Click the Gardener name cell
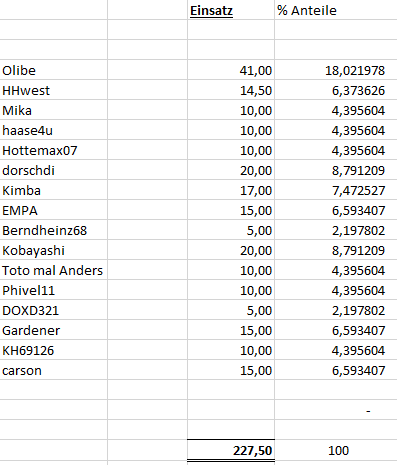The height and width of the screenshot is (465, 397). 54,330
